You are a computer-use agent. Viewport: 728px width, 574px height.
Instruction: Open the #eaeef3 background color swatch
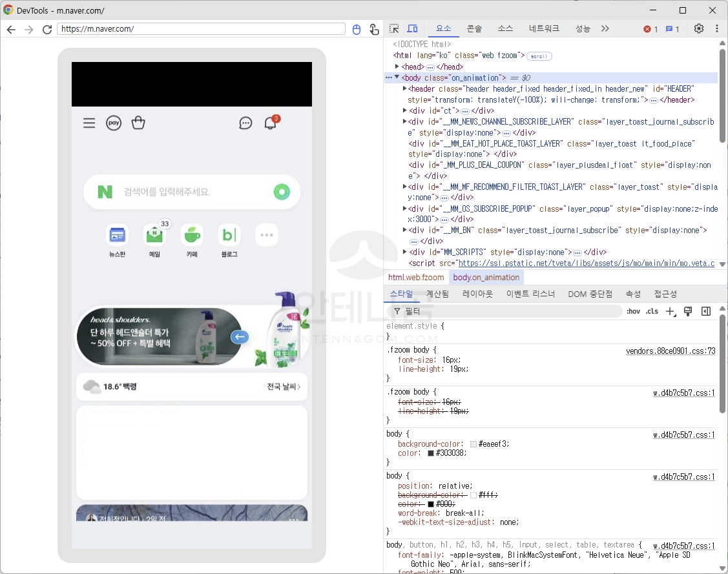click(473, 444)
